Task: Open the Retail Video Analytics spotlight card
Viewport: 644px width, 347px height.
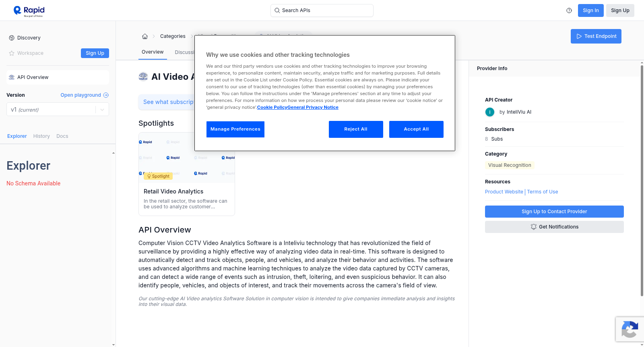Action: [x=187, y=174]
